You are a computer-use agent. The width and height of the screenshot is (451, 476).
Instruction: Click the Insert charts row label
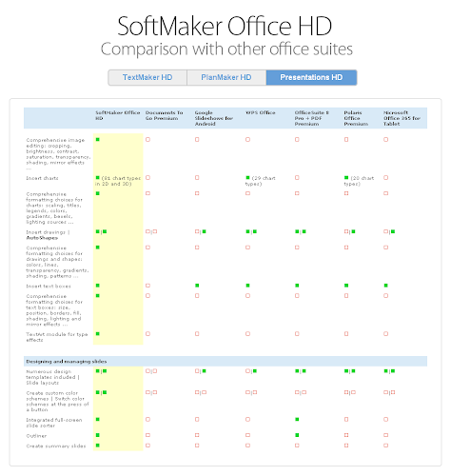click(x=42, y=178)
